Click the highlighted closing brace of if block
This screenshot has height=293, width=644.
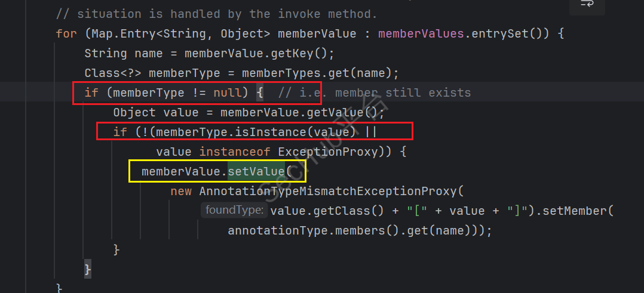pos(88,269)
